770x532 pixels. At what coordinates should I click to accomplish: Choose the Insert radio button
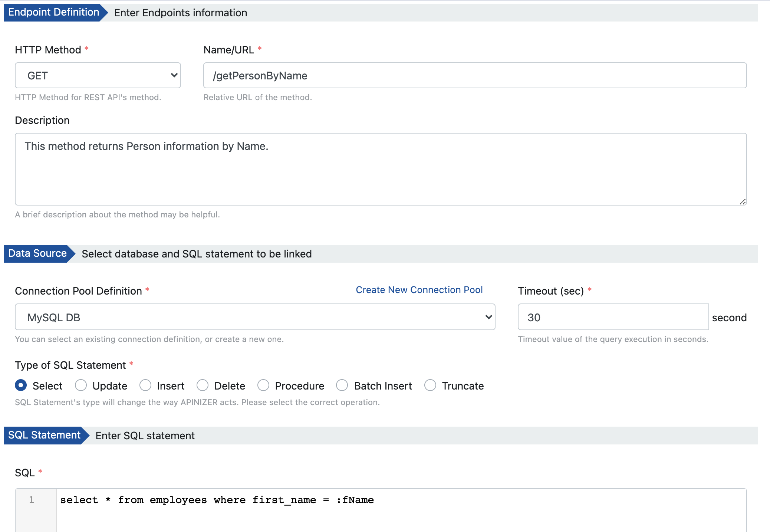coord(145,385)
